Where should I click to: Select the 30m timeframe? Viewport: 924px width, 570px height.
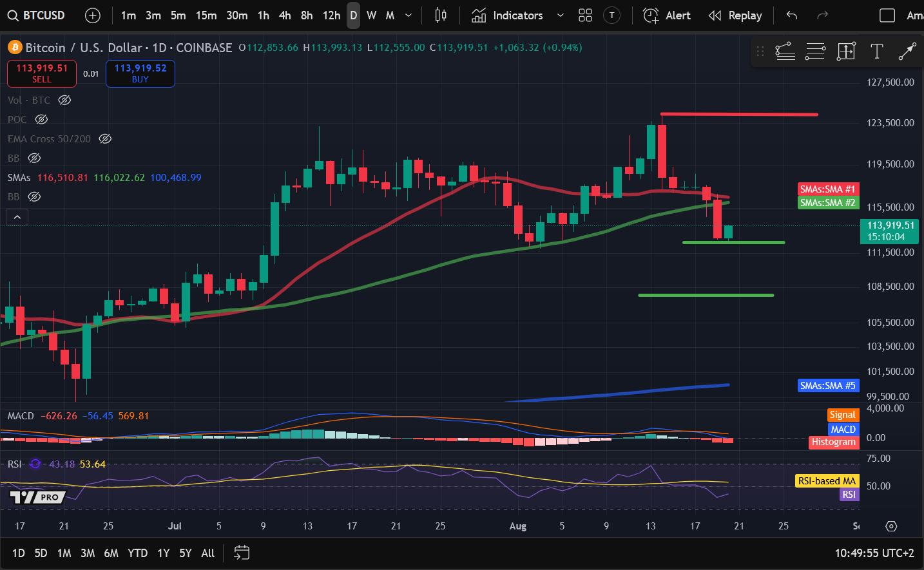pyautogui.click(x=237, y=15)
